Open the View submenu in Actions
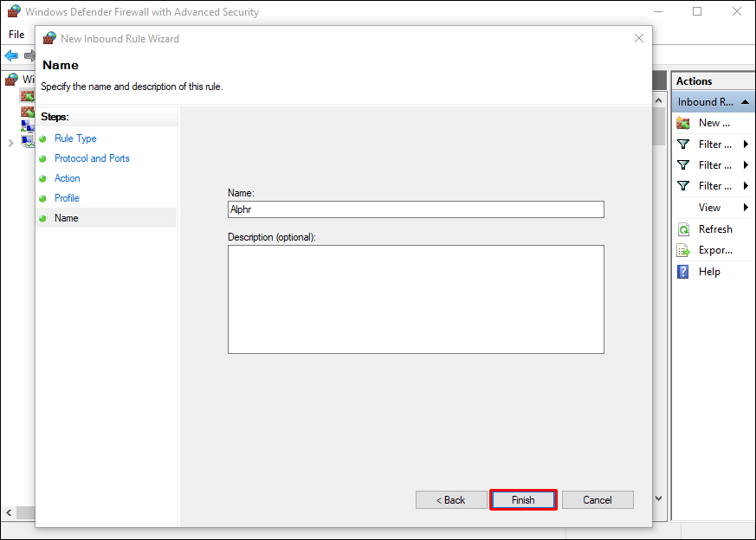The height and width of the screenshot is (540, 756). click(x=746, y=208)
